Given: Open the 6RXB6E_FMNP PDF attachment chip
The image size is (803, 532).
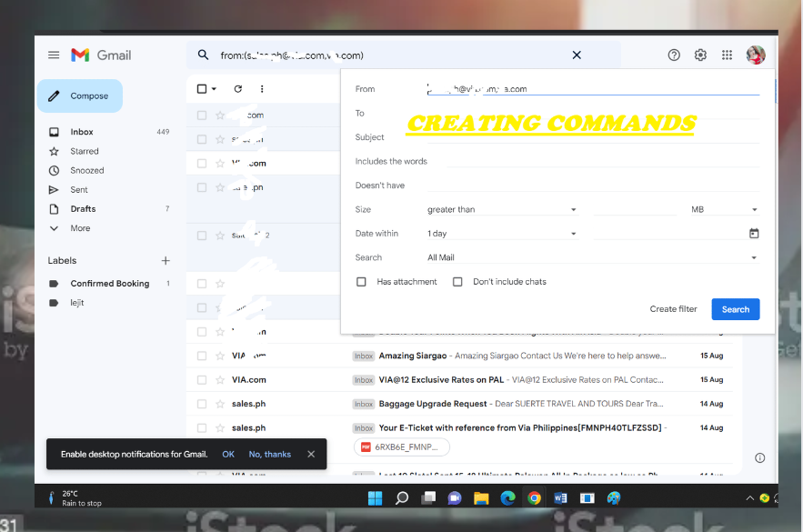Looking at the screenshot, I should pos(402,447).
